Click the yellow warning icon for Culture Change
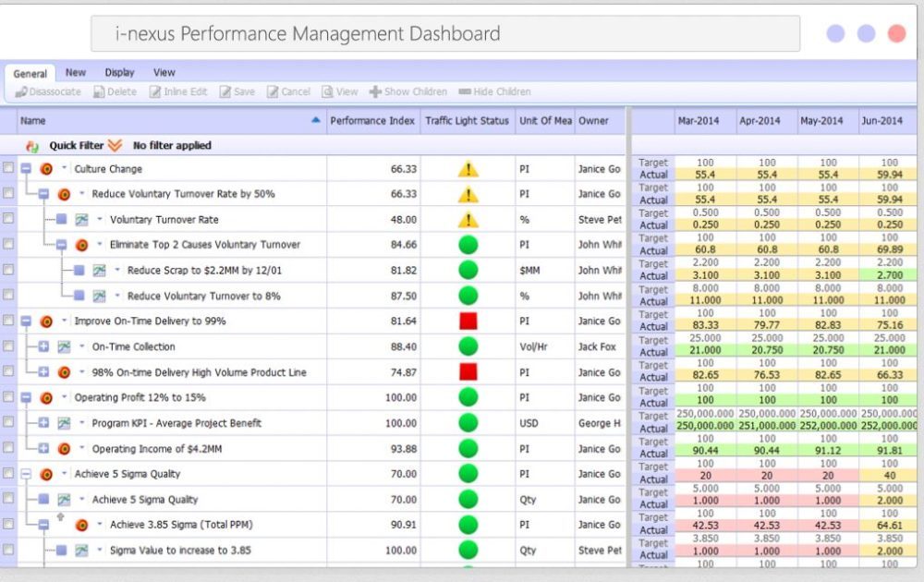924x582 pixels. coord(468,169)
